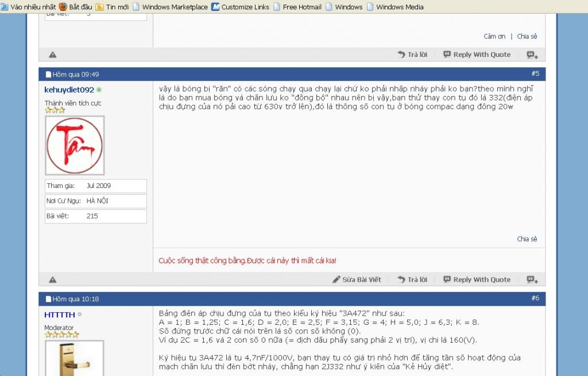Open Windows Media bookmark
This screenshot has height=376, width=588.
(x=395, y=7)
